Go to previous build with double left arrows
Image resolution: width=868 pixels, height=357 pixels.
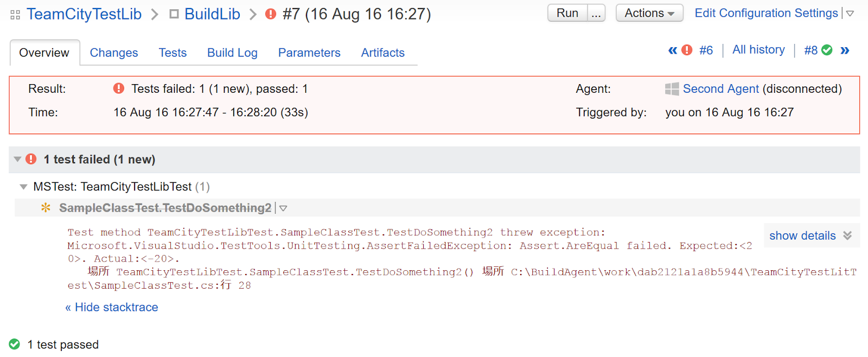(673, 50)
